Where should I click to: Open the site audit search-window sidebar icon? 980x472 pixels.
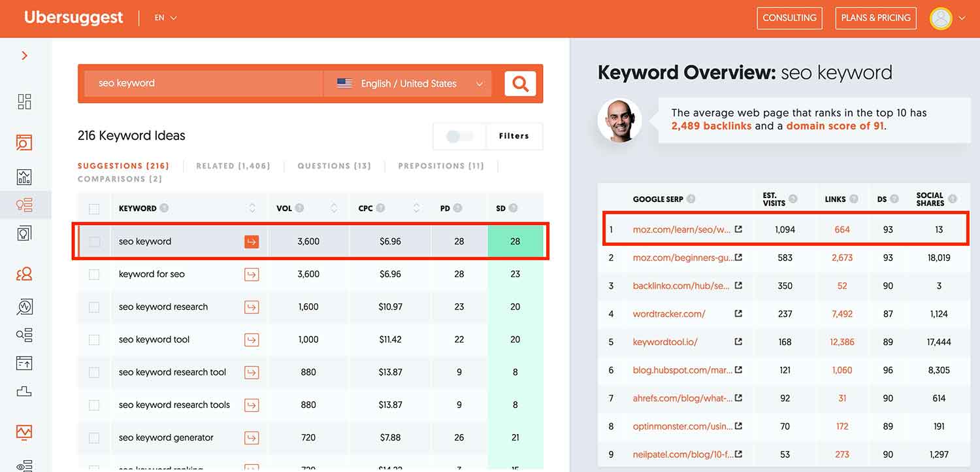pyautogui.click(x=25, y=142)
